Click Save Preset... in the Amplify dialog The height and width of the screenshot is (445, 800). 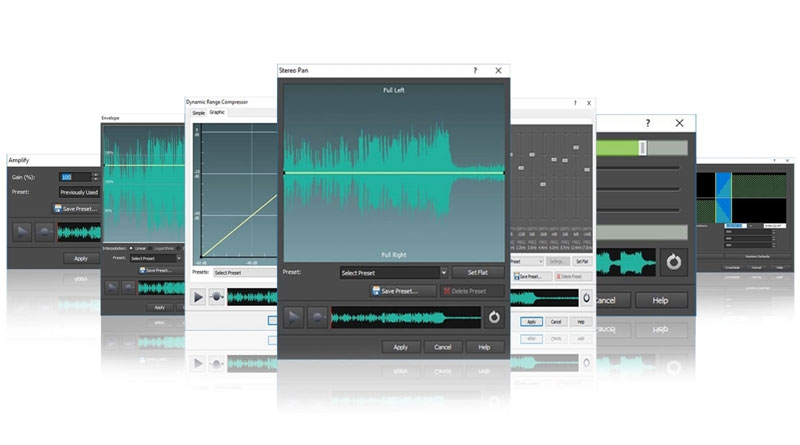click(76, 209)
